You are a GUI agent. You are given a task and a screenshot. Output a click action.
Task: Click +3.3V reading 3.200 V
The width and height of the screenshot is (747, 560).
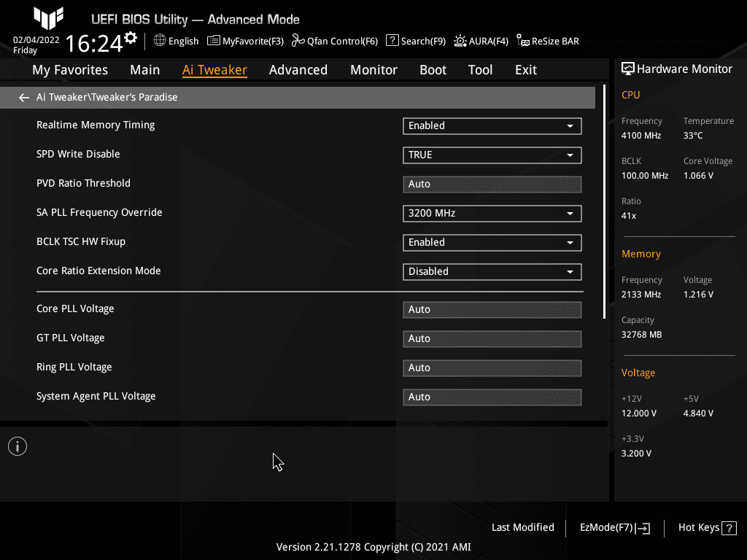coord(636,454)
